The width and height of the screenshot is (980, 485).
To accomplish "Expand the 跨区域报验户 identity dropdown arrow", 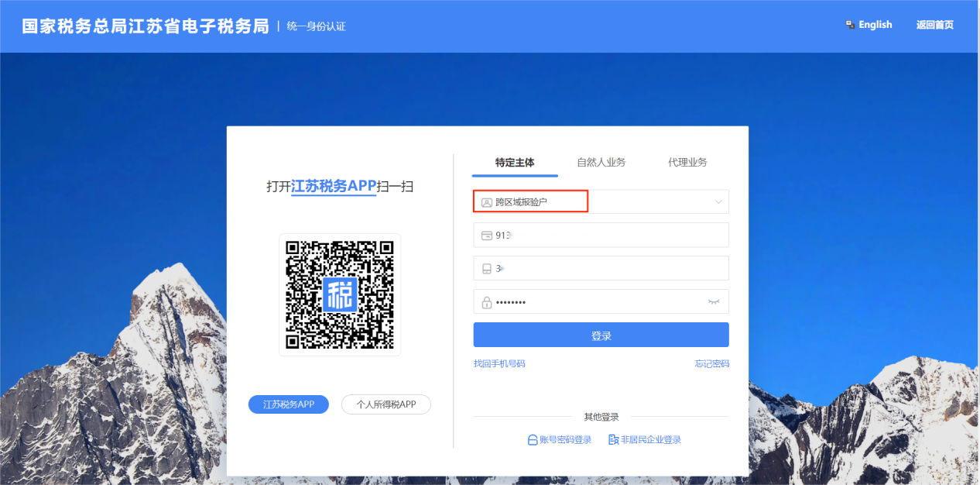I will tap(718, 202).
